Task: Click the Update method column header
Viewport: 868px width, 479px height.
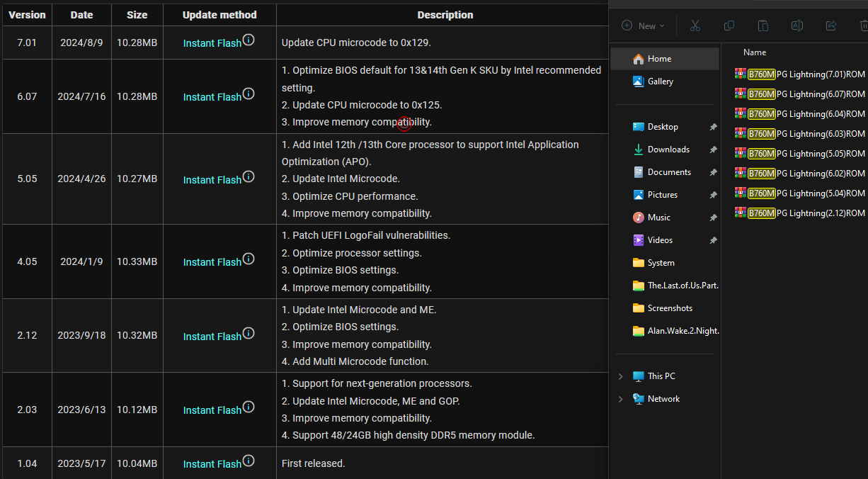Action: tap(219, 15)
